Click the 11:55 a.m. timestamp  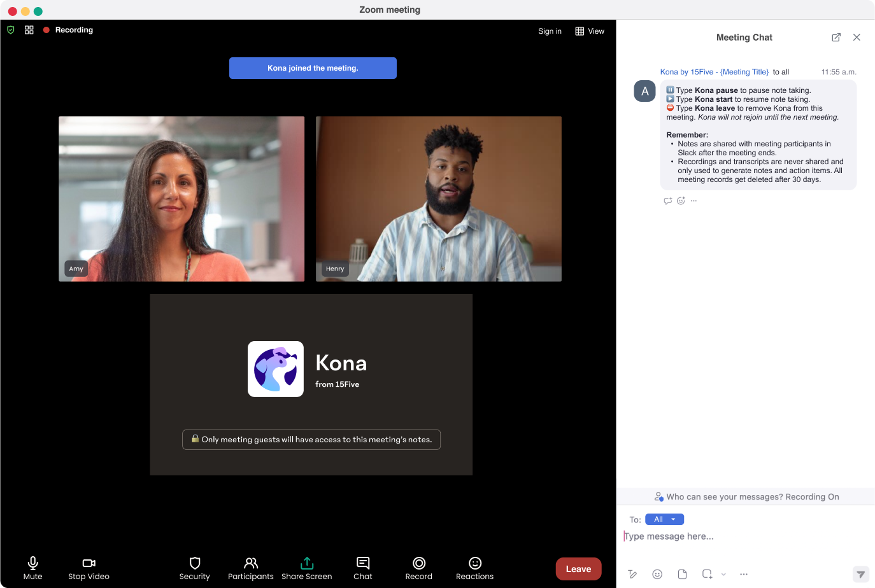[x=839, y=72]
